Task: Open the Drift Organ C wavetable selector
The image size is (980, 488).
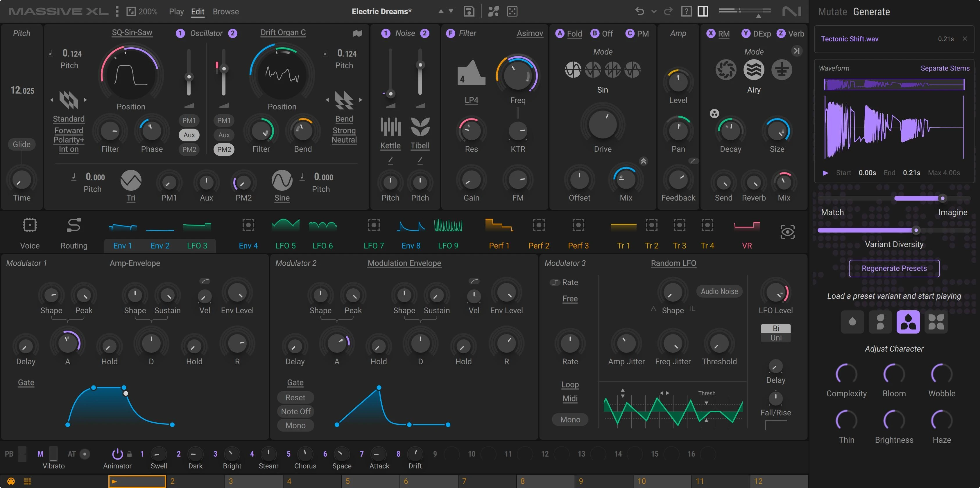Action: [x=283, y=33]
